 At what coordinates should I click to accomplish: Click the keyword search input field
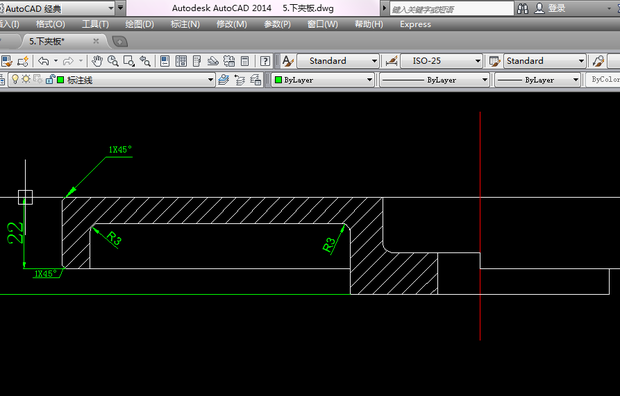pyautogui.click(x=452, y=8)
